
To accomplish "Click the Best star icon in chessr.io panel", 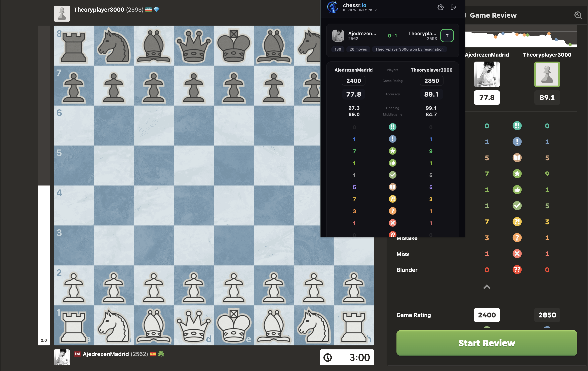I will (x=392, y=151).
